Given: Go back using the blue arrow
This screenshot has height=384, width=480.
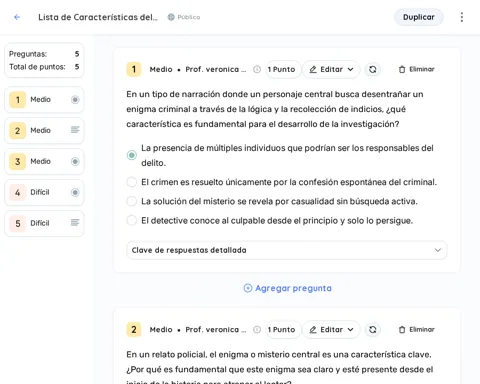Looking at the screenshot, I should (x=17, y=17).
